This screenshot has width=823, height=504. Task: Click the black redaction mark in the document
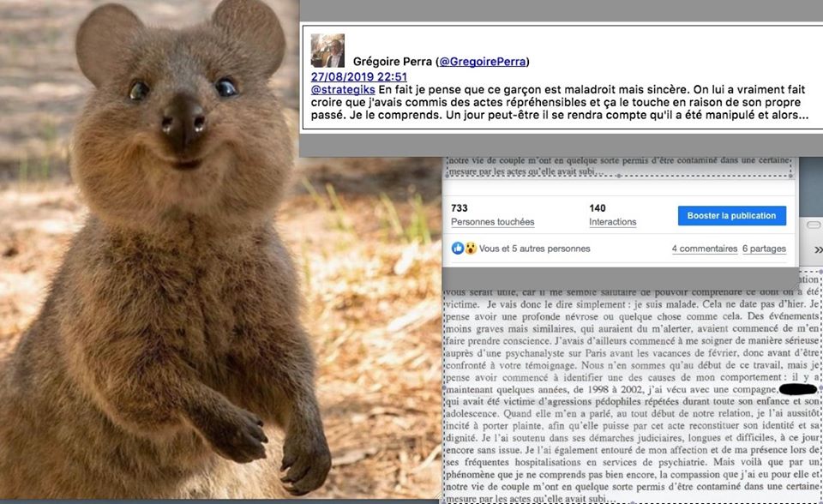point(798,389)
